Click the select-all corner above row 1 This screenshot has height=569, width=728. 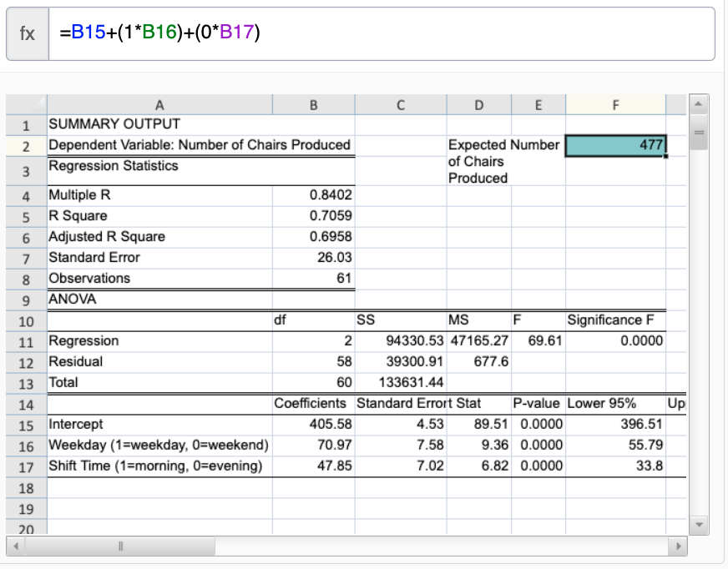click(x=27, y=104)
